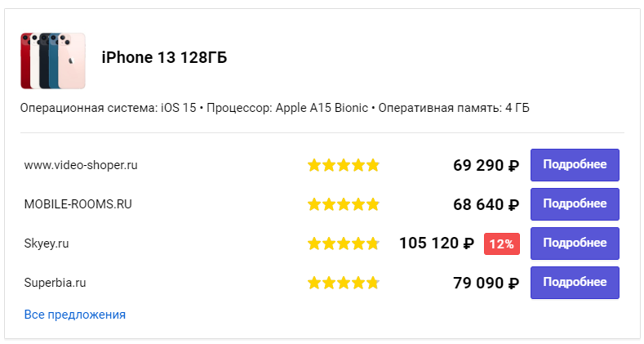Open the Skyey.ru store link
644x344 pixels.
point(47,243)
